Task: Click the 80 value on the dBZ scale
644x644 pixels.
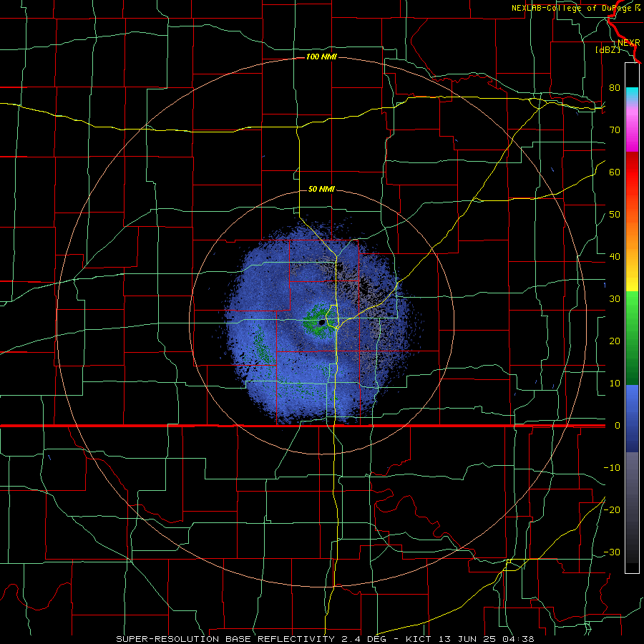Action: click(x=615, y=88)
